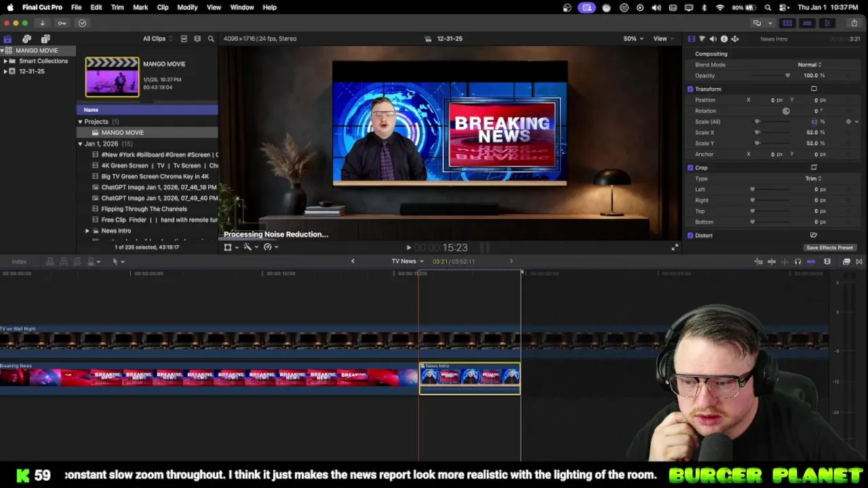Open TV News timeline name dropdown

(x=407, y=262)
